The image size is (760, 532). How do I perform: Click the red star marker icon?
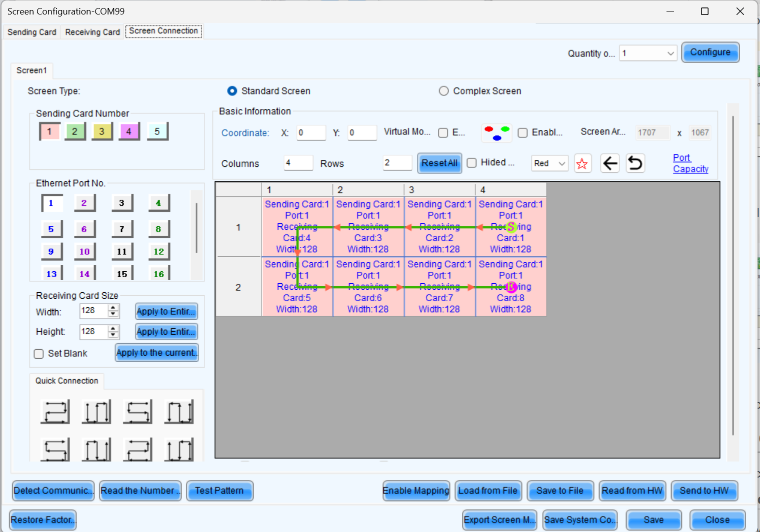tap(582, 163)
